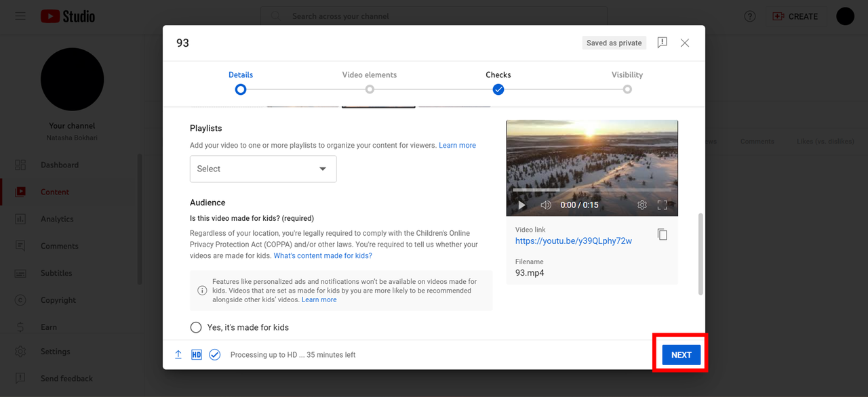The width and height of the screenshot is (868, 397).
Task: Open the Playlists Select dropdown
Action: coord(263,169)
